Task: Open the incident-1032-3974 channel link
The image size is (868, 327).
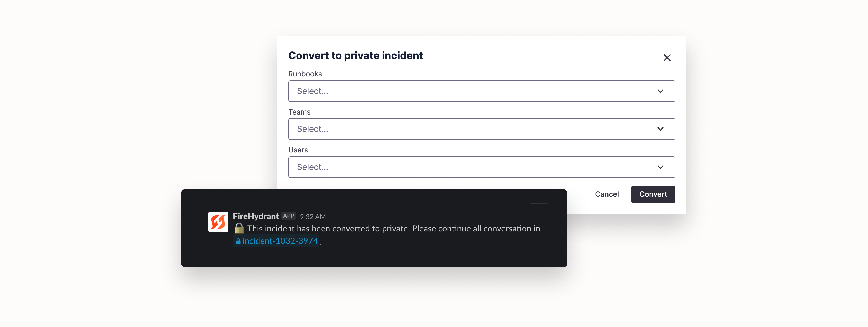Action: click(280, 241)
